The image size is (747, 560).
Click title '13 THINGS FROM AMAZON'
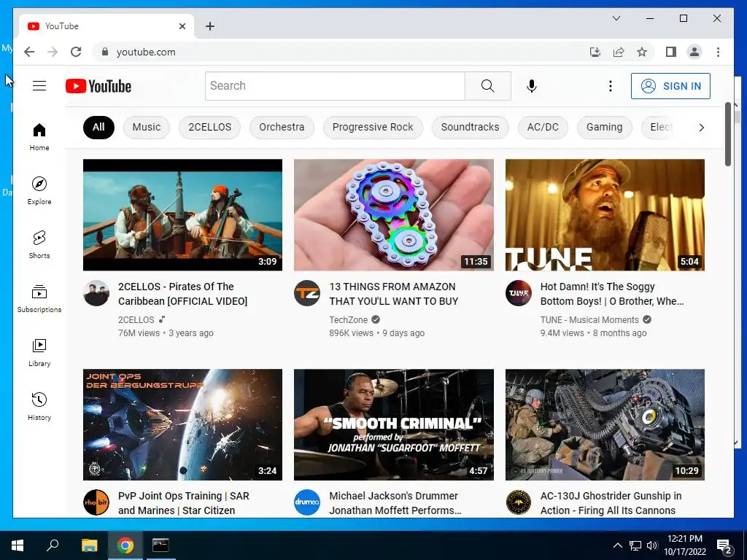[393, 294]
